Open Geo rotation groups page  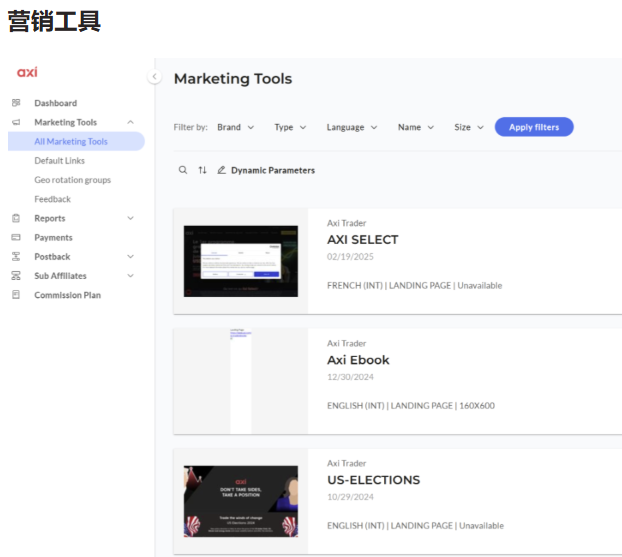[72, 180]
